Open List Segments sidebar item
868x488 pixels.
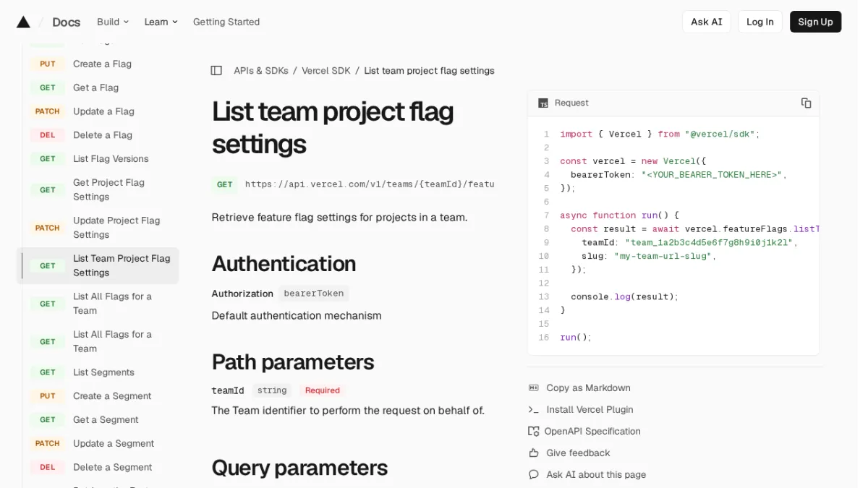click(98, 372)
